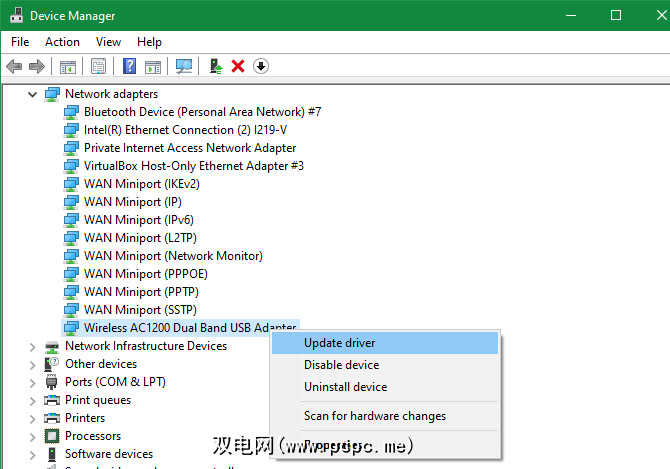
Task: Click the Network adapters category icon
Action: click(x=52, y=94)
